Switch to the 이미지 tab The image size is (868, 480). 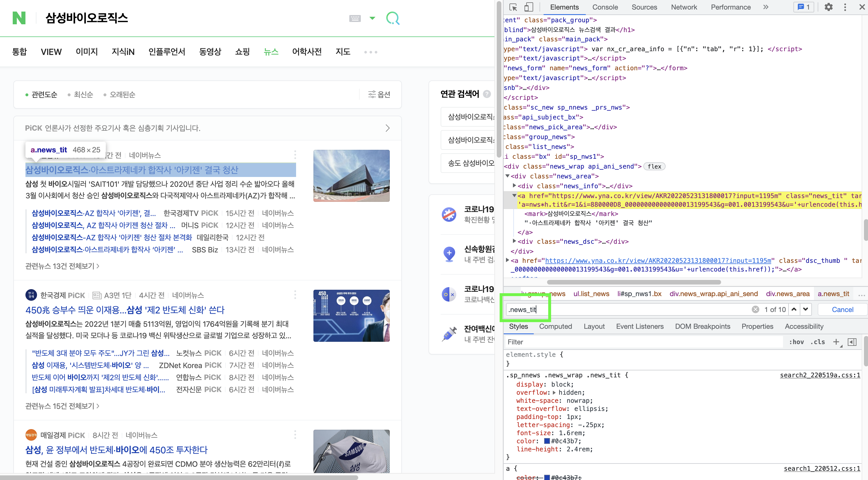pyautogui.click(x=87, y=52)
